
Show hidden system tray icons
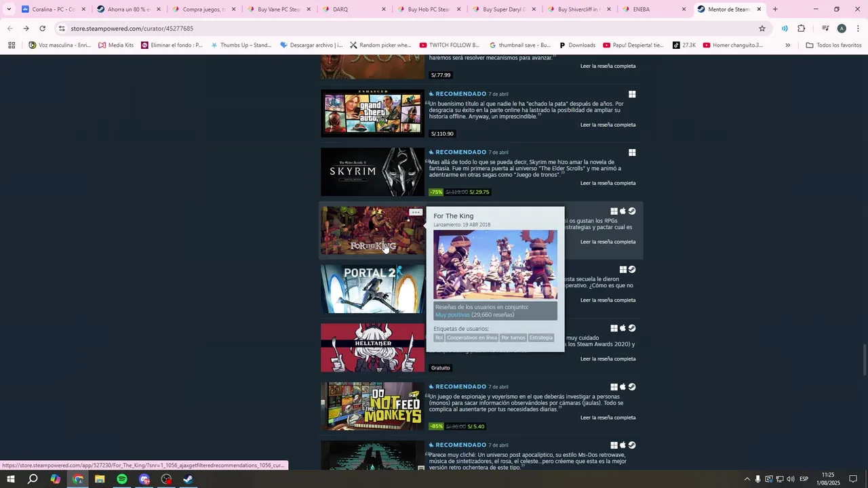coord(747,479)
